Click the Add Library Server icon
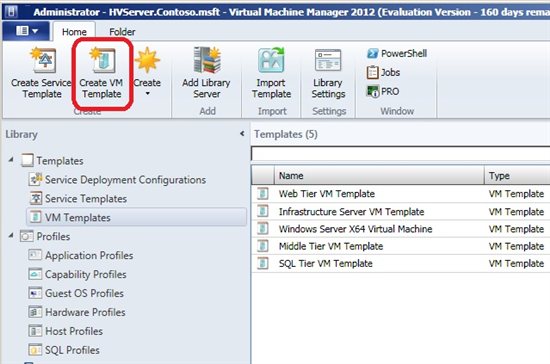Image resolution: width=550 pixels, height=364 pixels. (x=207, y=60)
